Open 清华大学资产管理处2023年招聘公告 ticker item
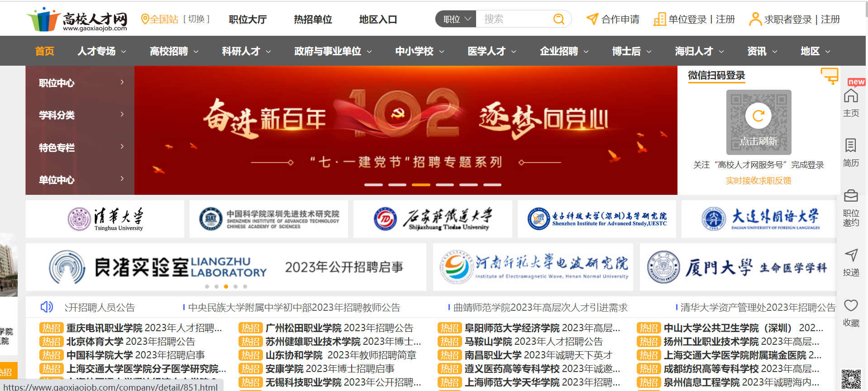This screenshot has width=868, height=391. [758, 308]
